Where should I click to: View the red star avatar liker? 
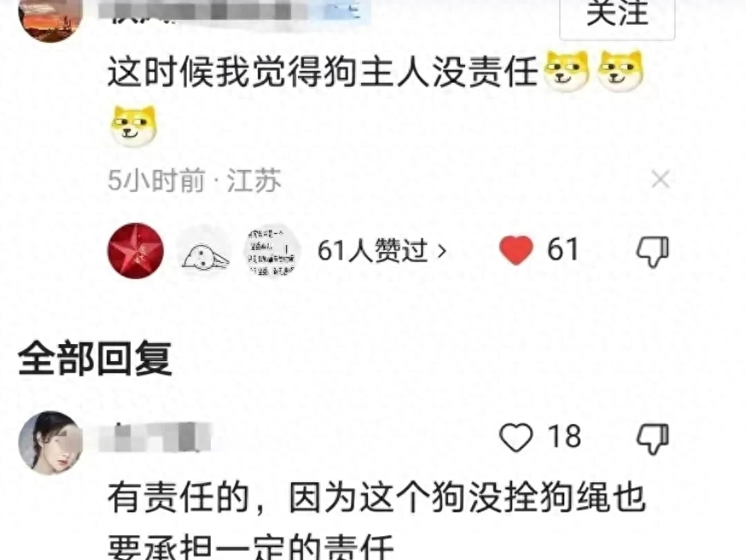136,250
